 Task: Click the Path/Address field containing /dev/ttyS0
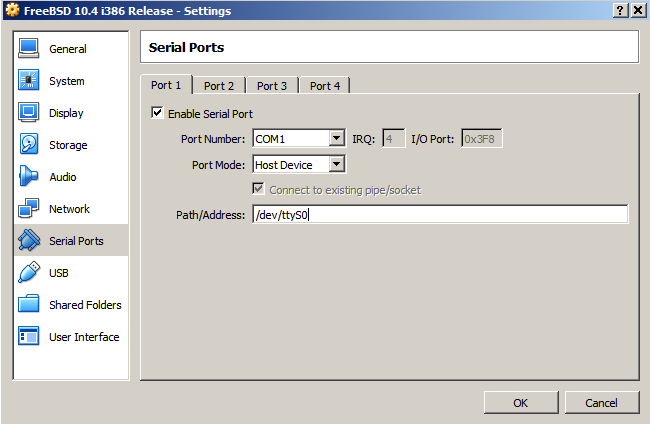pyautogui.click(x=440, y=215)
